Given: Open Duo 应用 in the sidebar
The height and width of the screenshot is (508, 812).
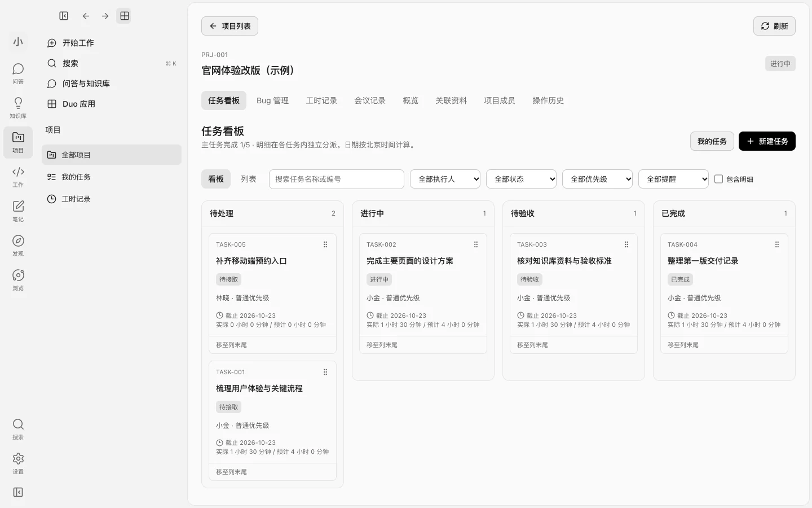Looking at the screenshot, I should (112, 104).
